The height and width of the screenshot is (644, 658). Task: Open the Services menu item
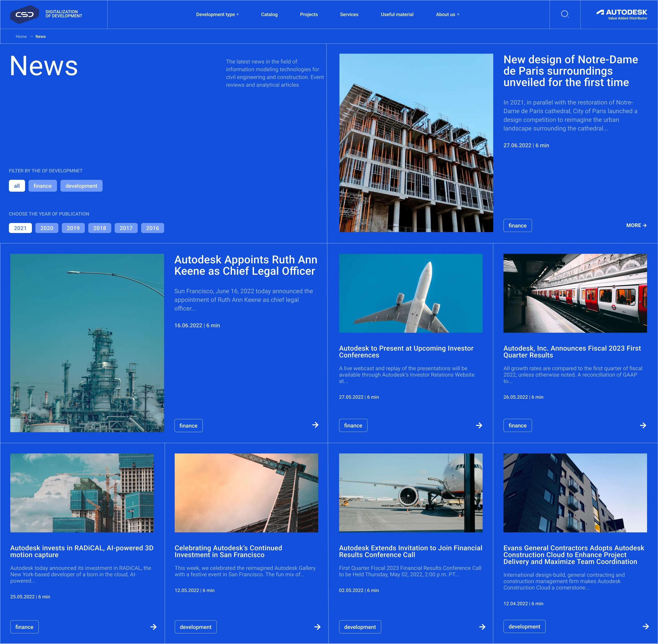(349, 15)
